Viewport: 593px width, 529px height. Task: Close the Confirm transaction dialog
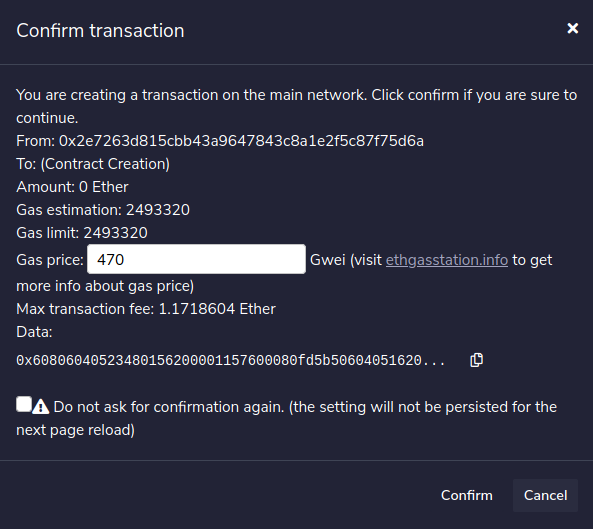pos(573,28)
